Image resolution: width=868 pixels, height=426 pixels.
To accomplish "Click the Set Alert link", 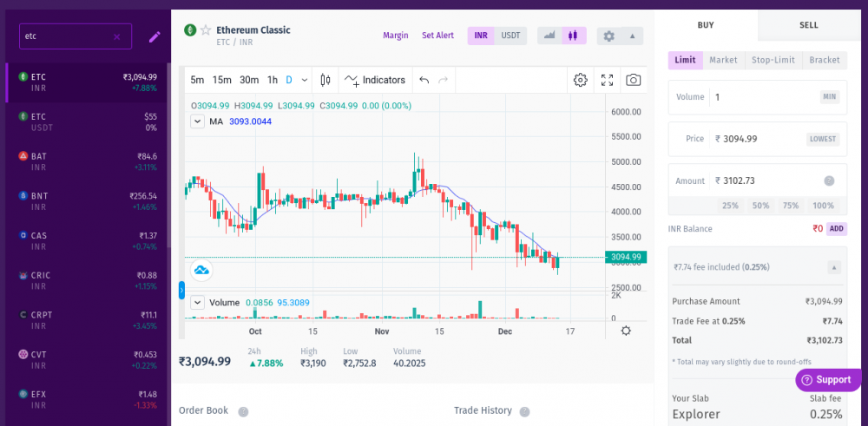I will click(437, 36).
